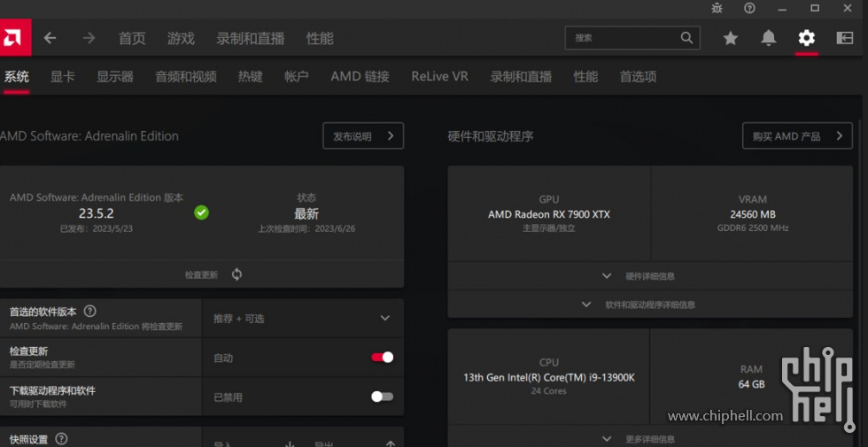The image size is (868, 447).
Task: Click the 64 GB RAM value
Action: click(751, 384)
